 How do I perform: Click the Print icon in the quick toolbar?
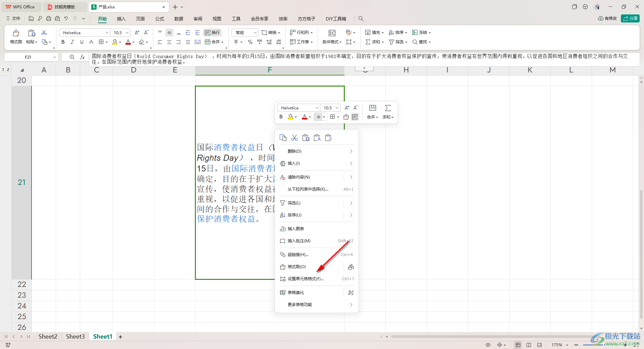(x=49, y=18)
